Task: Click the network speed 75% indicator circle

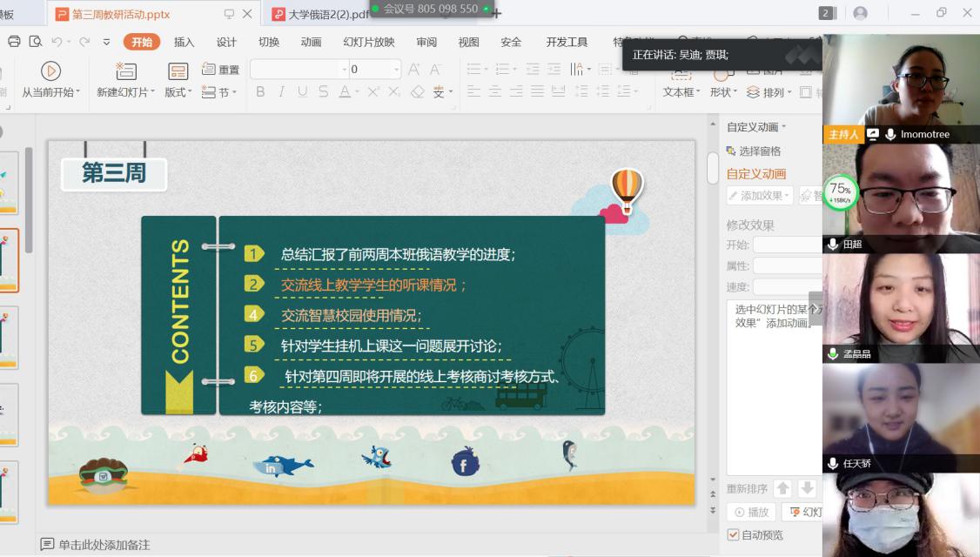Action: coord(840,192)
